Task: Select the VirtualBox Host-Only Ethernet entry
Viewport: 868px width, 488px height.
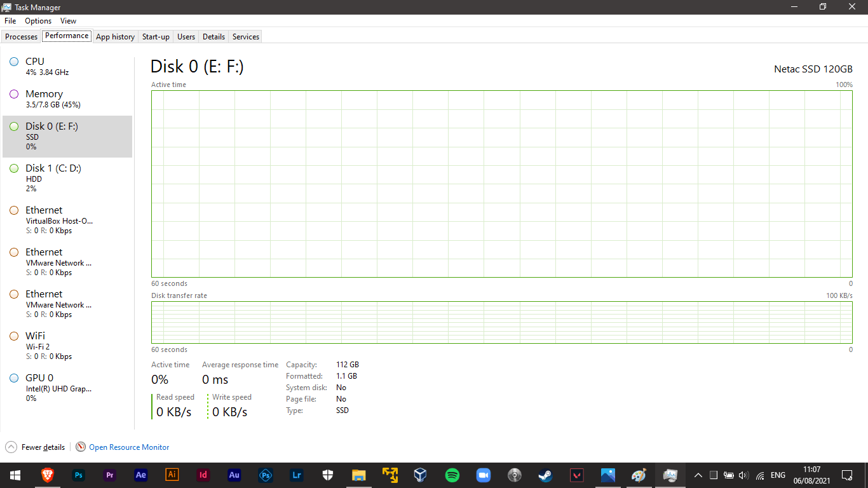Action: point(67,220)
